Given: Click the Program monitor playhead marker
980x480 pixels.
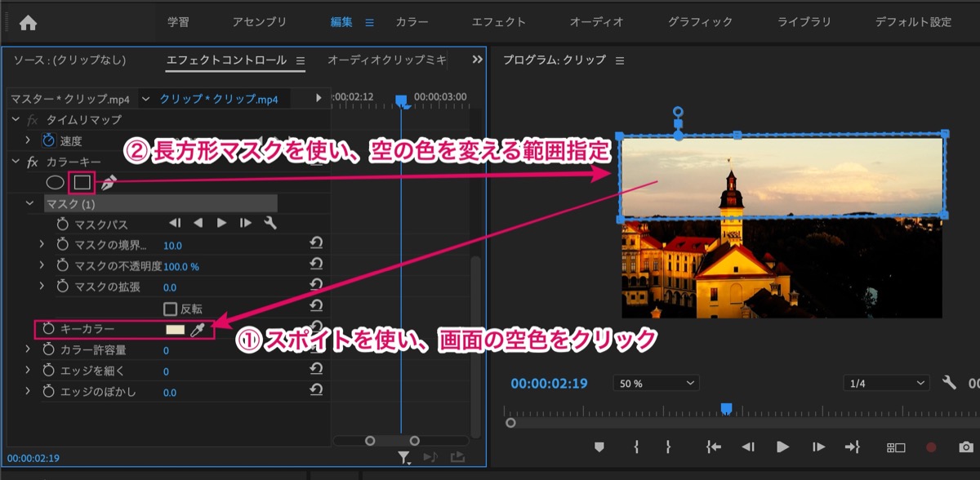Looking at the screenshot, I should (726, 408).
